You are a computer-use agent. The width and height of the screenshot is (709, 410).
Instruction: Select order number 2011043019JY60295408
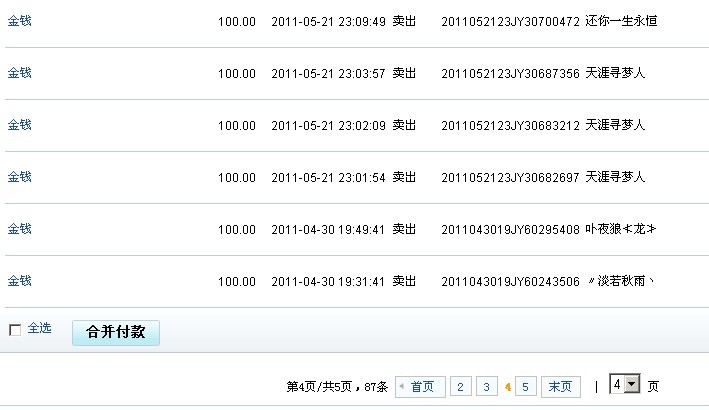pyautogui.click(x=510, y=230)
